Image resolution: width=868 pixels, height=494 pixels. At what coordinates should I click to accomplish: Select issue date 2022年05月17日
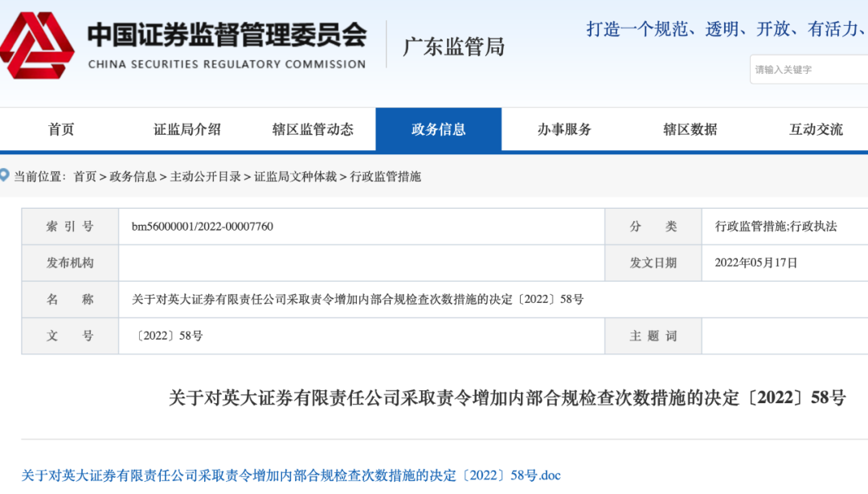pos(755,263)
